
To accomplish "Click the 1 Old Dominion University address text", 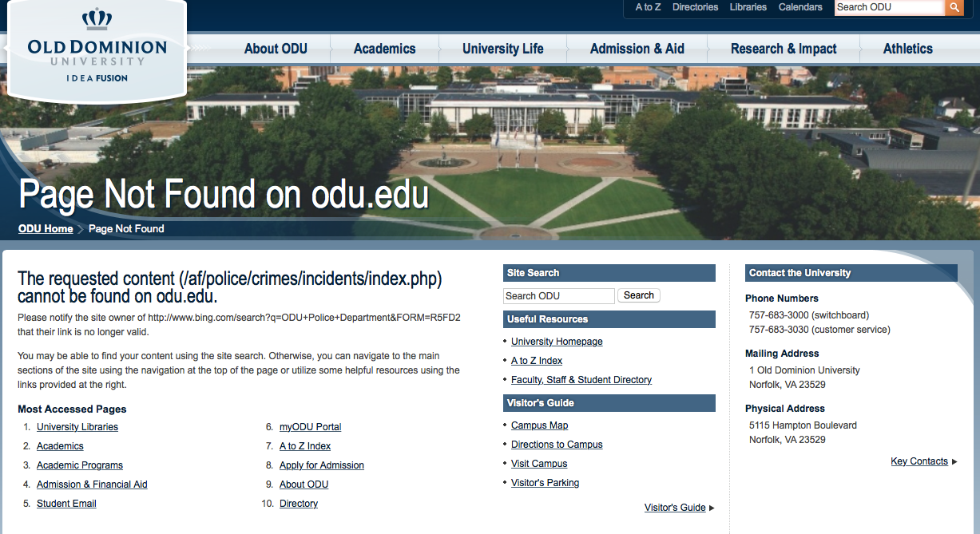I will [x=804, y=370].
